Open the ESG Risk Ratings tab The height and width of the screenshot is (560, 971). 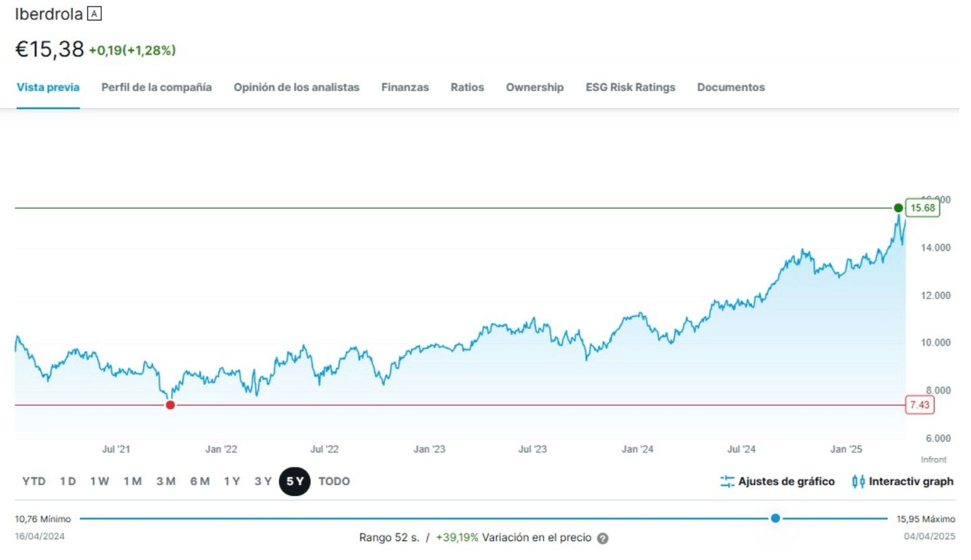pos(630,87)
